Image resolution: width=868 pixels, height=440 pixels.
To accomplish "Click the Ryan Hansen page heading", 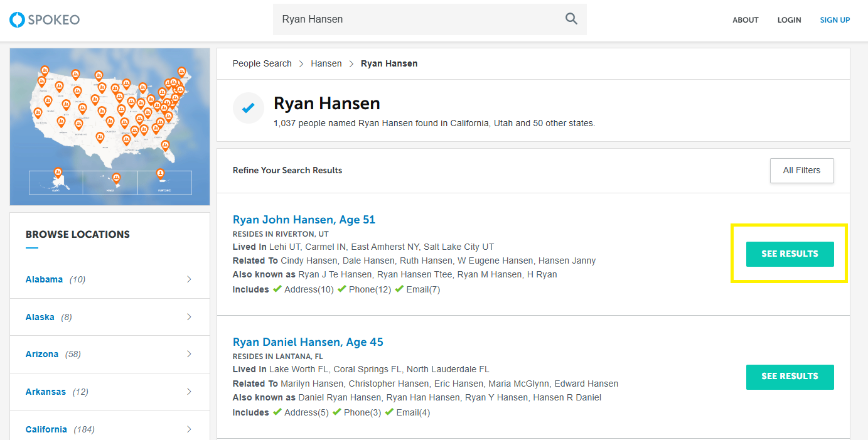I will (x=327, y=103).
